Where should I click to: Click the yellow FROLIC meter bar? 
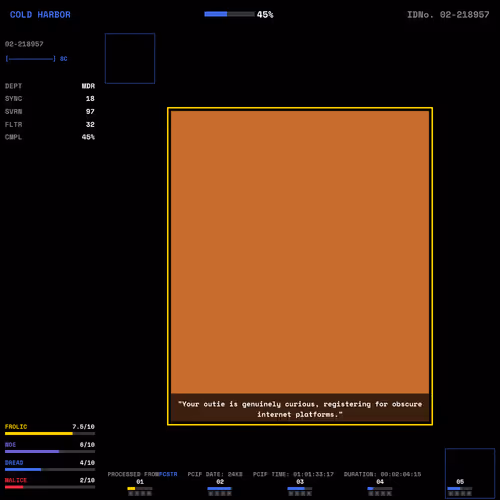[50, 434]
